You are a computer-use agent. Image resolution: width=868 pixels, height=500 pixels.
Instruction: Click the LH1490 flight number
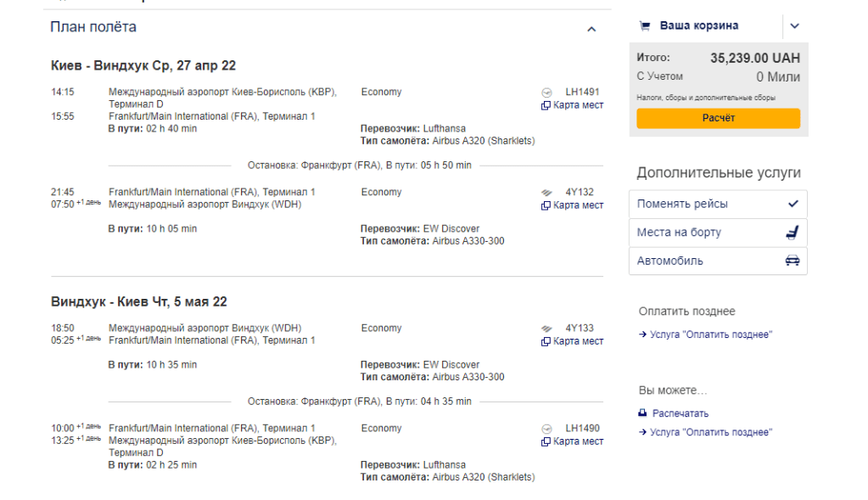coord(582,429)
